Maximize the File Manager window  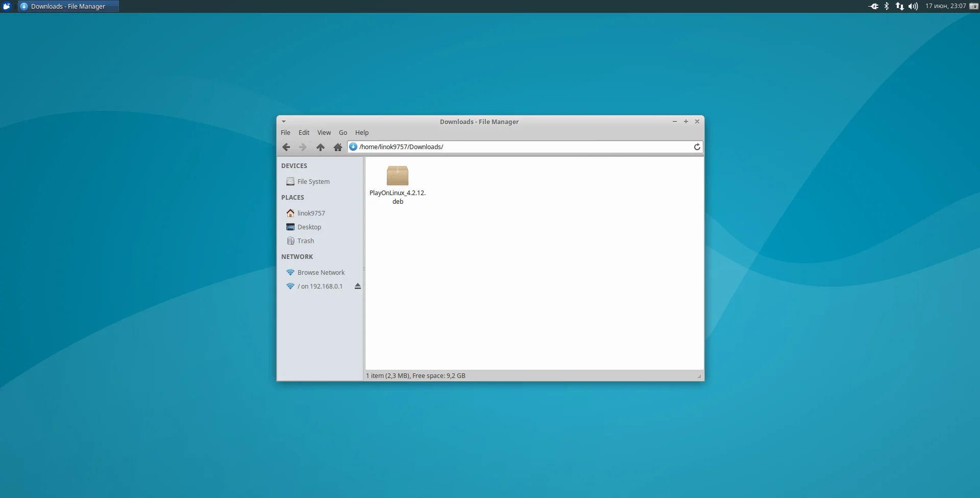[686, 122]
